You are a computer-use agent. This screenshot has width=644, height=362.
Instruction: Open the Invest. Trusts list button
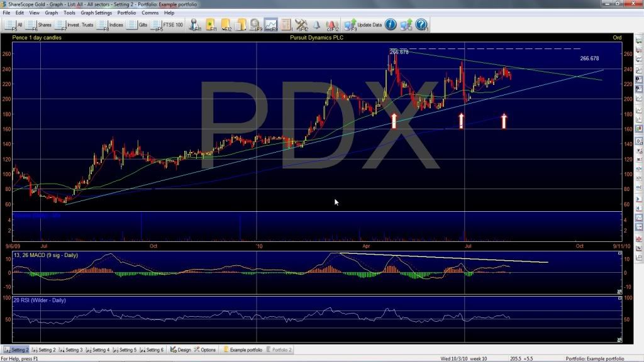(74, 25)
